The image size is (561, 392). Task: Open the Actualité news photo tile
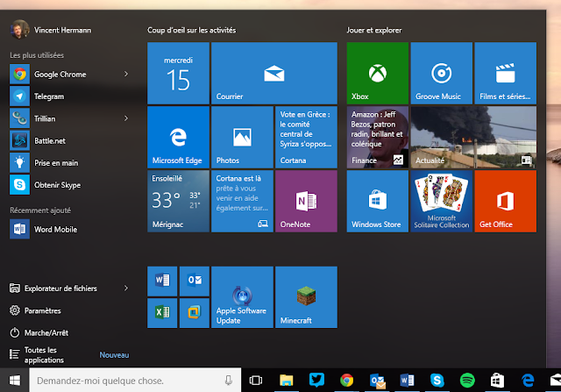pos(473,137)
